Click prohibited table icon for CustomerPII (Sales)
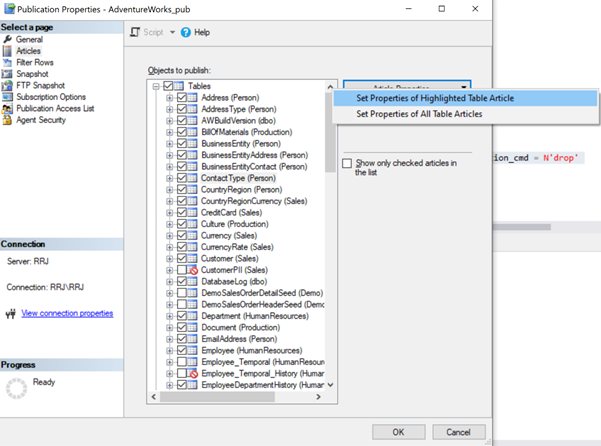Viewport: 601px width, 446px height. pos(192,270)
